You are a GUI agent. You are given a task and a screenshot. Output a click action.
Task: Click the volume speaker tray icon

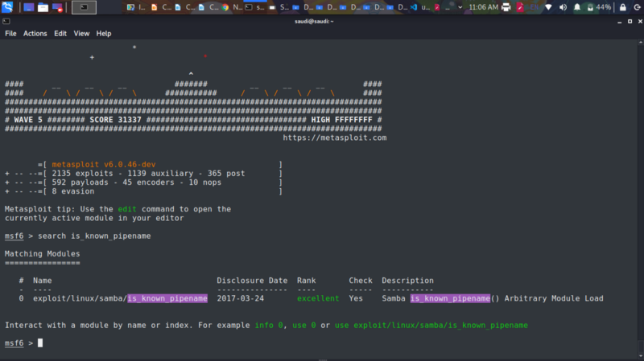click(x=563, y=7)
